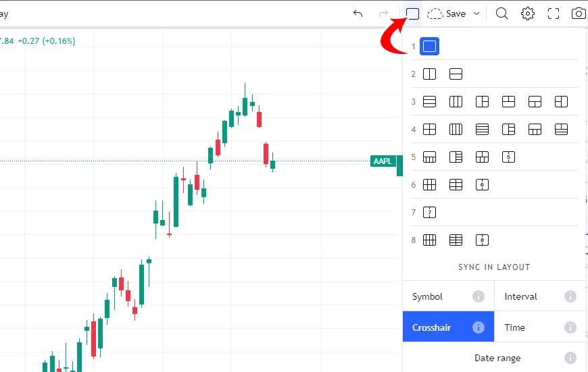Select the three horizontal rows layout

pyautogui.click(x=429, y=102)
